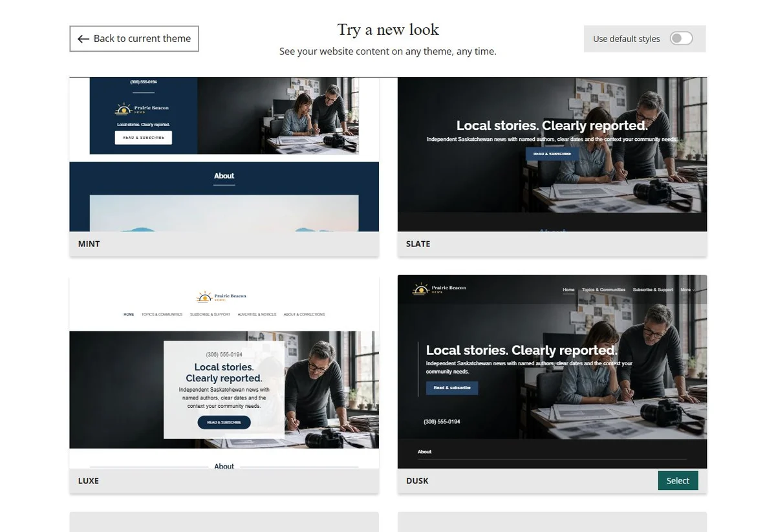Click Subscribe & Support in Dusk preview nav
The image size is (776, 532).
tap(653, 290)
